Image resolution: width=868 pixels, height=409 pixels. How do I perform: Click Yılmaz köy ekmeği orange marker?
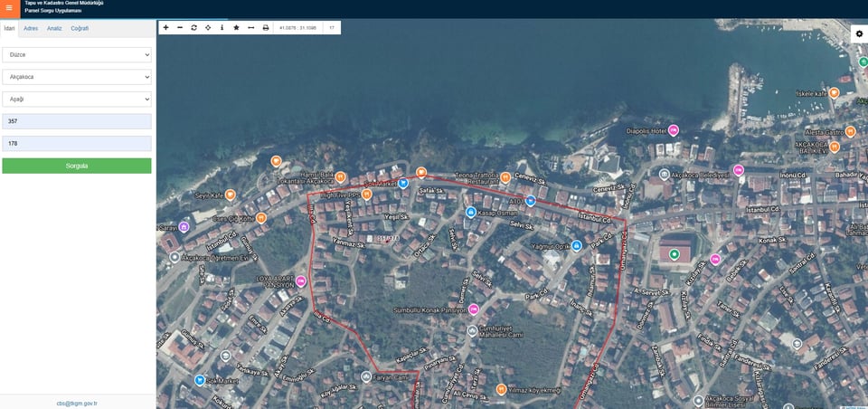click(x=501, y=389)
